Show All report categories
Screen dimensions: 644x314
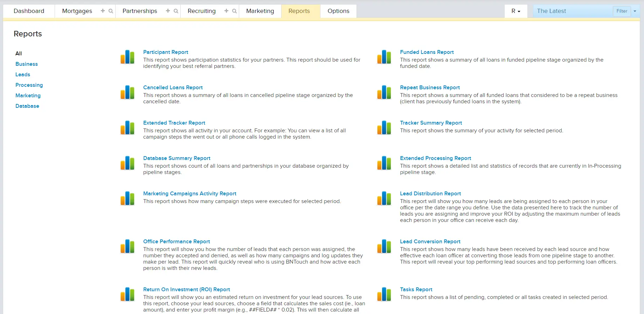(19, 54)
